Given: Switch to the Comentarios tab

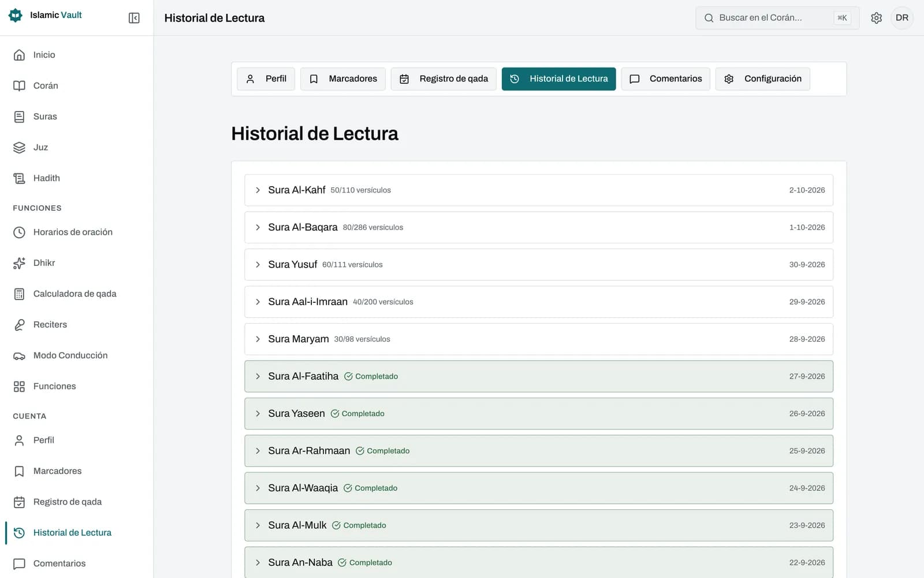Looking at the screenshot, I should (x=665, y=79).
